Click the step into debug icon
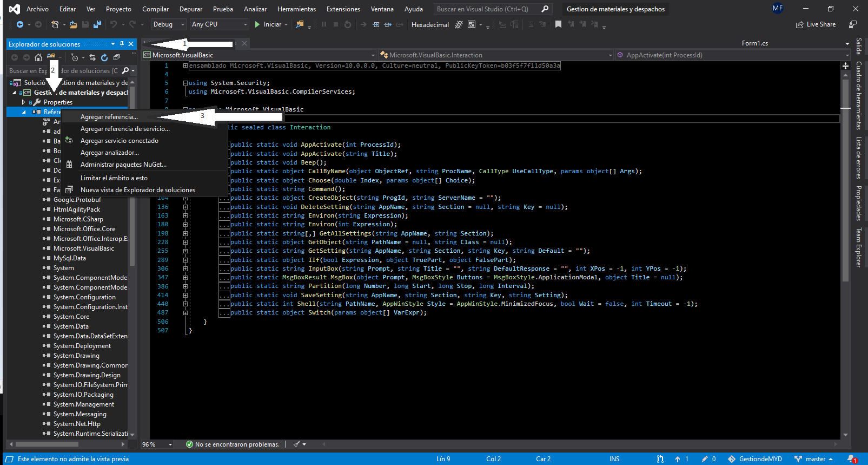Image resolution: width=868 pixels, height=465 pixels. [x=376, y=24]
